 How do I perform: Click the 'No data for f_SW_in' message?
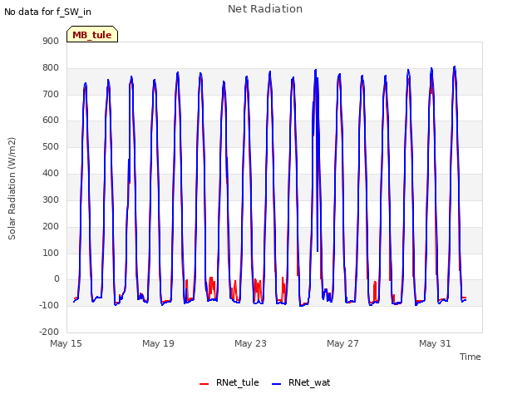coord(47,12)
